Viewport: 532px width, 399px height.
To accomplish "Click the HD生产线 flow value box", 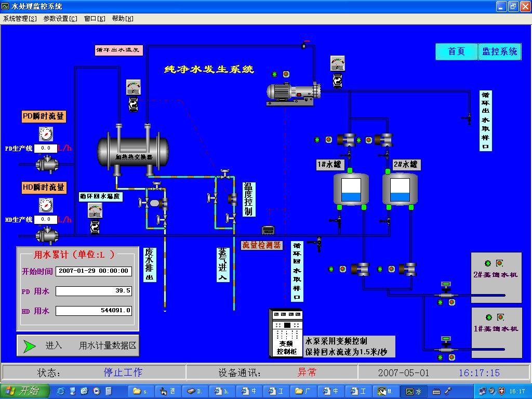I will coord(46,220).
